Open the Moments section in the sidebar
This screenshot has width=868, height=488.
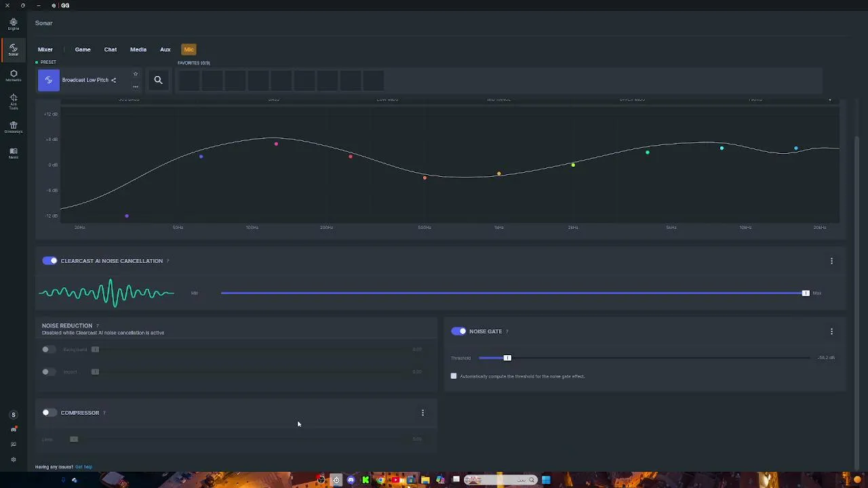pyautogui.click(x=13, y=76)
